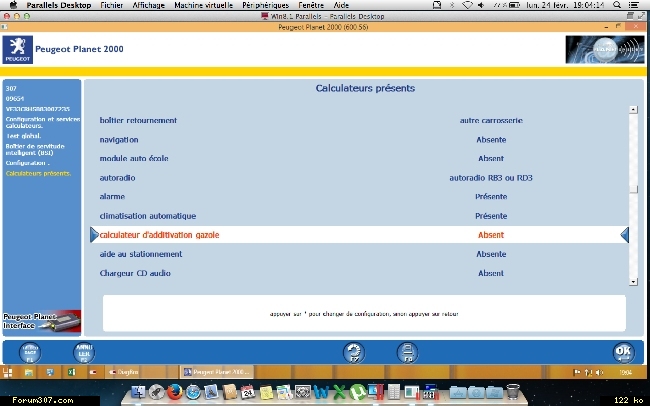Open Firefox in the Dock
This screenshot has width=650, height=406.
(x=175, y=391)
